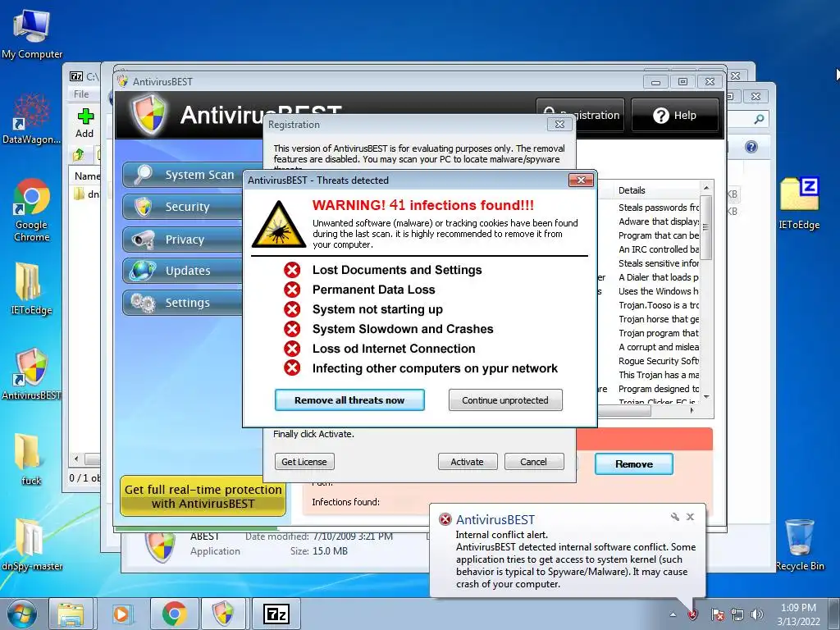
Task: Open Windows Media Player from taskbar
Action: pyautogui.click(x=121, y=614)
